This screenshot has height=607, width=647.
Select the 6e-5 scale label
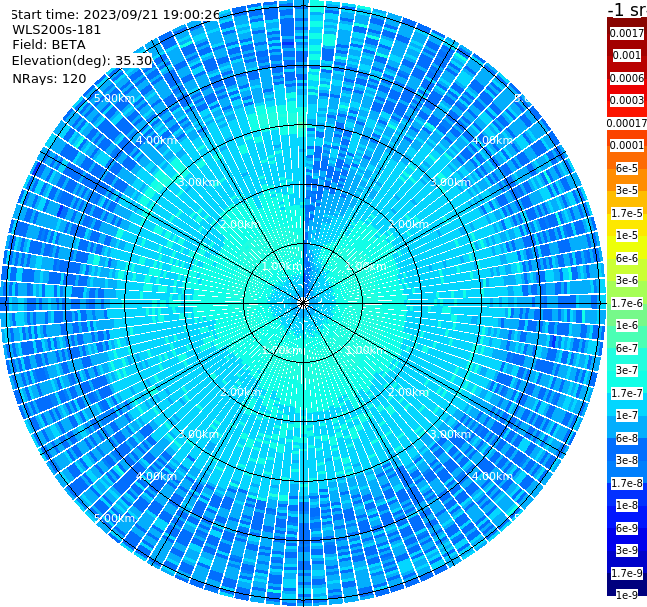coord(626,168)
